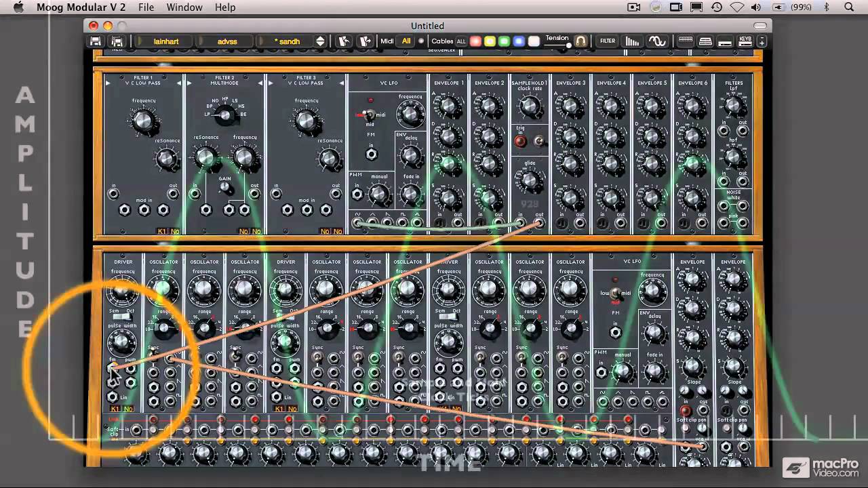Click Filter 1 output jack

click(173, 195)
